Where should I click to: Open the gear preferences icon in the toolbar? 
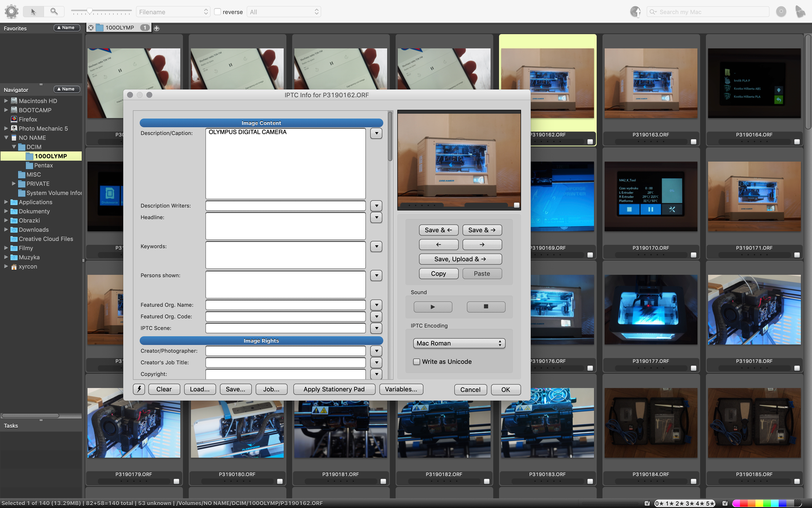(x=11, y=12)
